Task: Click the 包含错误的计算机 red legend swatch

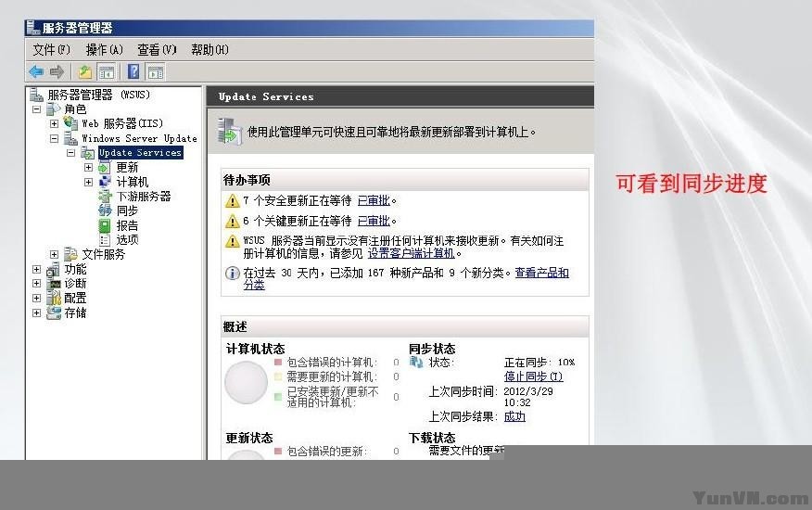Action: [x=278, y=362]
